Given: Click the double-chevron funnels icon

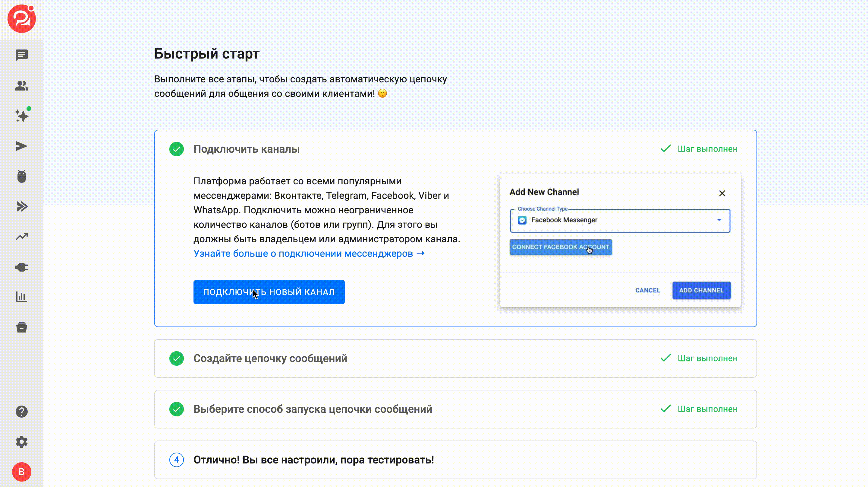Looking at the screenshot, I should (x=22, y=206).
